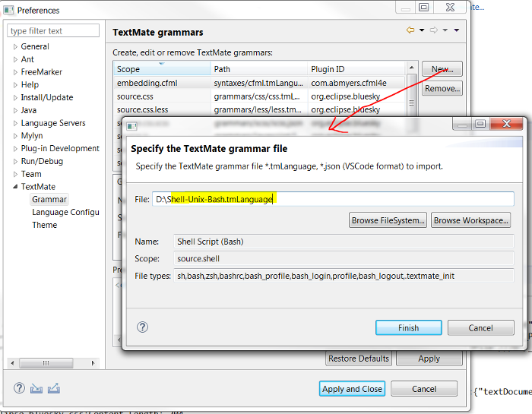Expand the Mylyn tree node
This screenshot has height=414, width=532.
pos(15,136)
